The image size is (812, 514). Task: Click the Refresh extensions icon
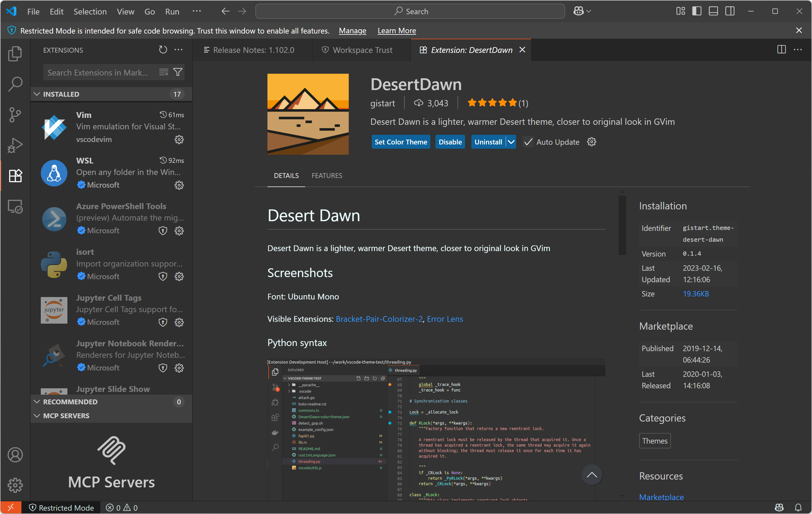click(x=163, y=50)
